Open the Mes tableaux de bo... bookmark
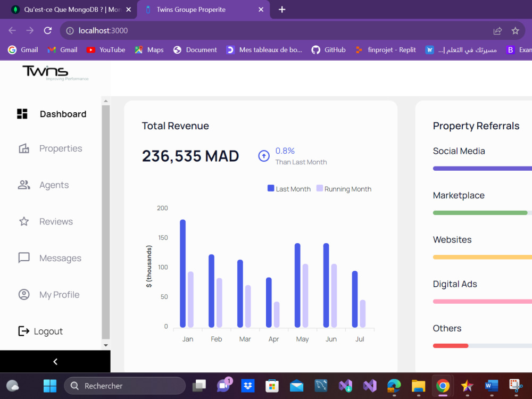This screenshot has width=532, height=399. pos(264,50)
